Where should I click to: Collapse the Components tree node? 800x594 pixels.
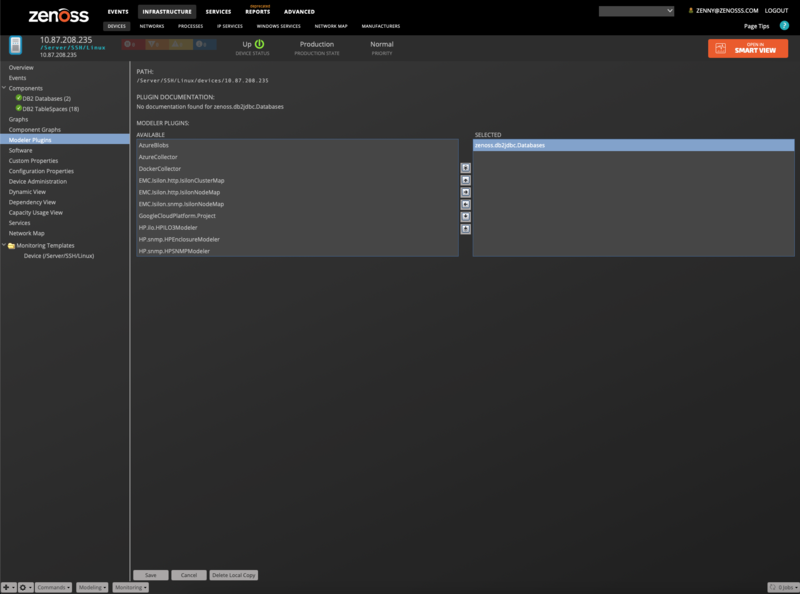(x=4, y=88)
